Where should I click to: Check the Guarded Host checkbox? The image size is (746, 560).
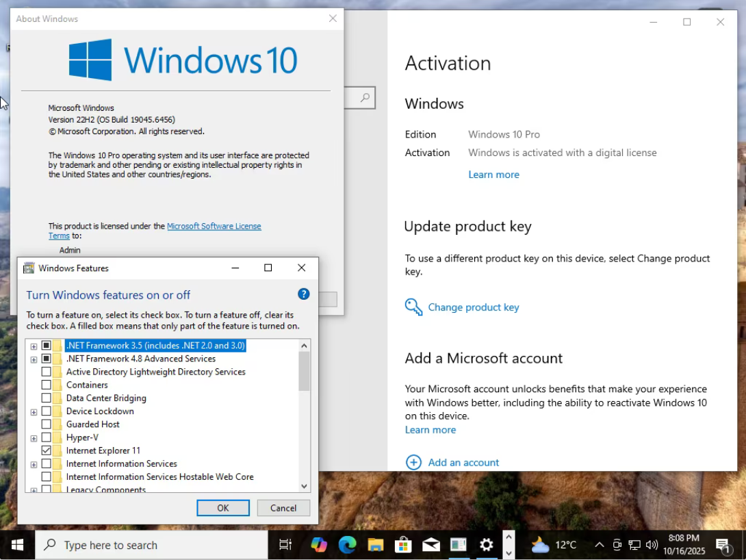47,424
